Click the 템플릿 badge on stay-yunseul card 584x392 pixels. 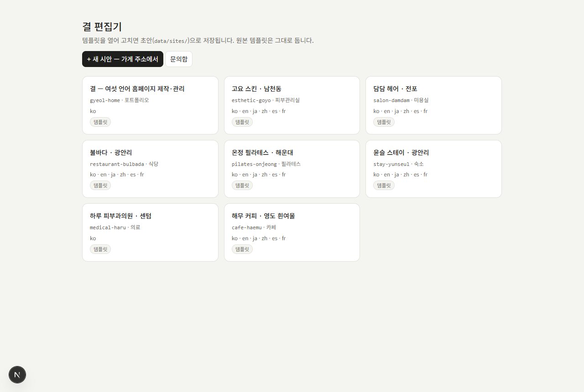[x=384, y=186]
